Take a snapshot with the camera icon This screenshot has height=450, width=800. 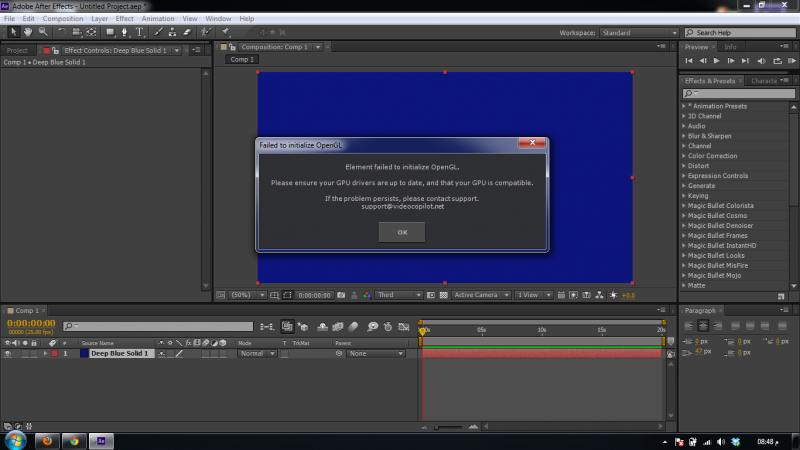(x=341, y=295)
